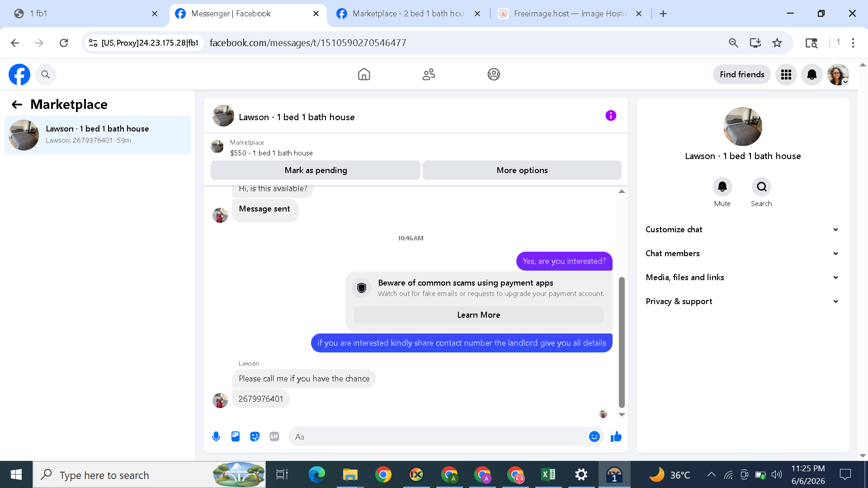Open the $550 - 1 bed 1 bath house listing
This screenshot has height=488, width=868.
click(x=271, y=153)
